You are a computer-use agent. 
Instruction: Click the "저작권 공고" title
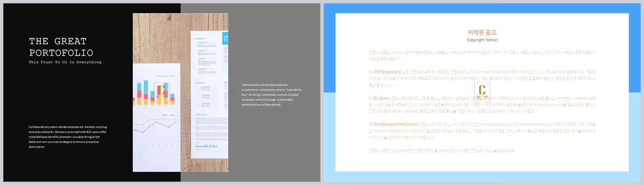pos(481,32)
